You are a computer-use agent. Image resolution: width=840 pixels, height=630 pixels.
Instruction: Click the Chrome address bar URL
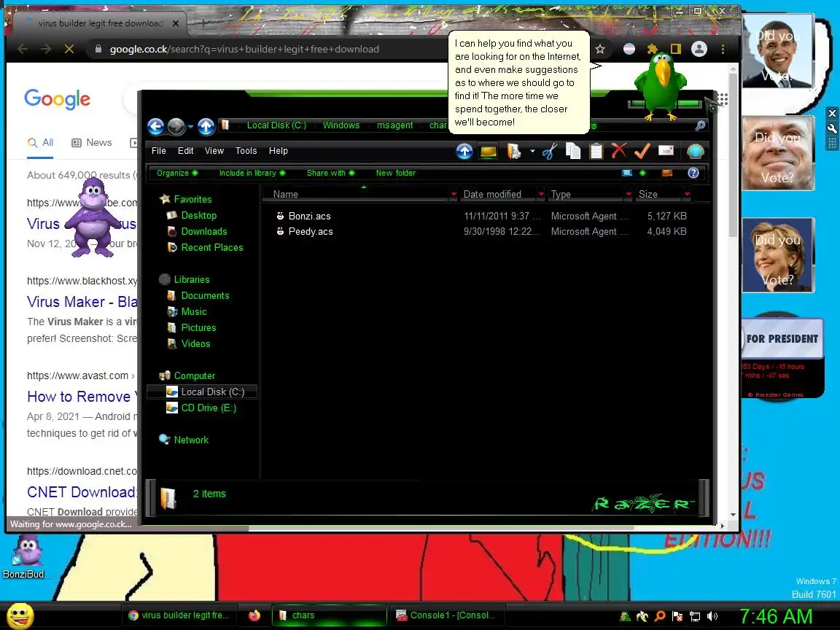click(x=244, y=50)
